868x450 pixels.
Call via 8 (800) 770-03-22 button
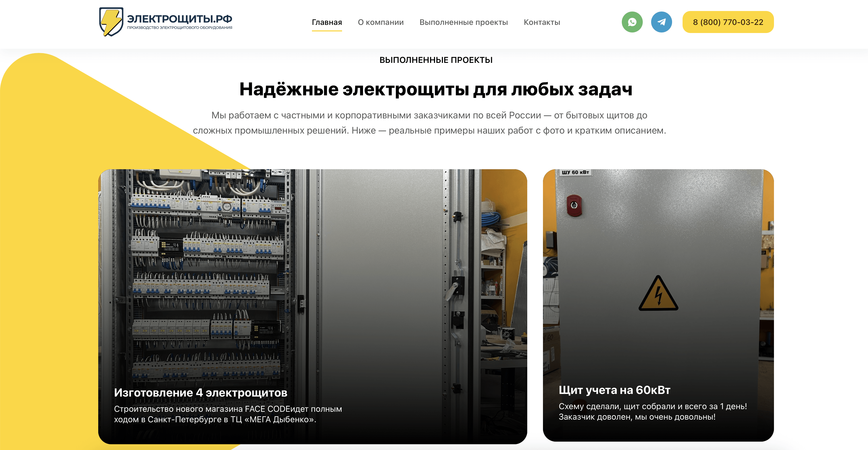pyautogui.click(x=728, y=22)
